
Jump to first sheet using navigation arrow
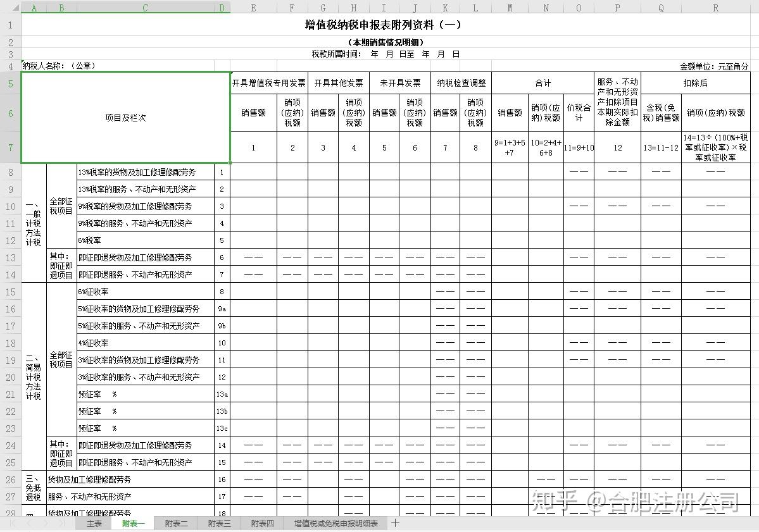click(x=13, y=523)
